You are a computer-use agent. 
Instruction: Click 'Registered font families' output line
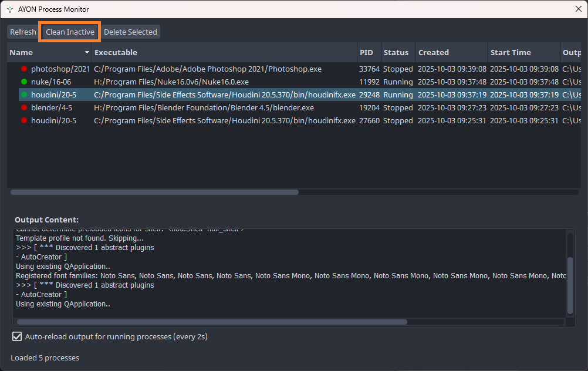click(x=290, y=276)
